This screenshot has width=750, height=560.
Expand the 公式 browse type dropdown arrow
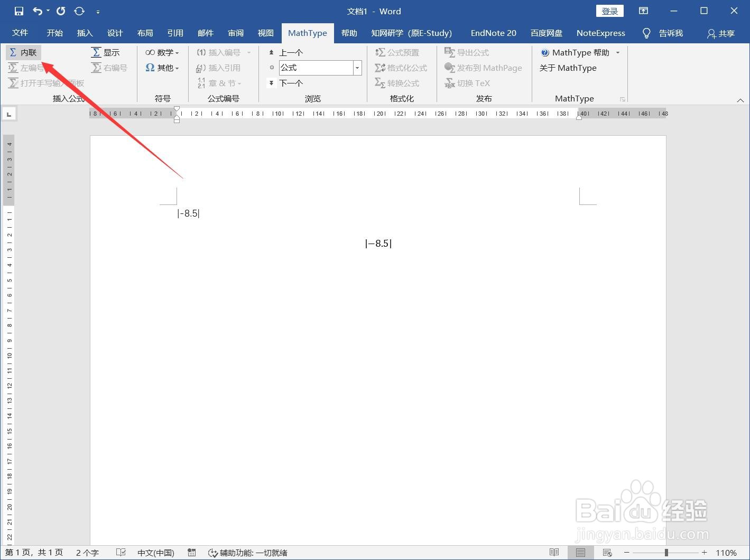tap(357, 68)
